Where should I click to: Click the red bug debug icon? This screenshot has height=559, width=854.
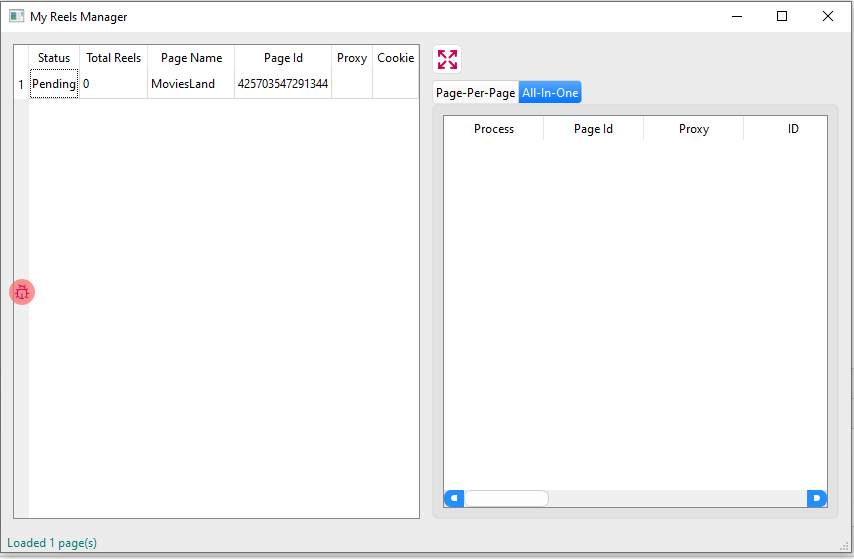point(22,292)
